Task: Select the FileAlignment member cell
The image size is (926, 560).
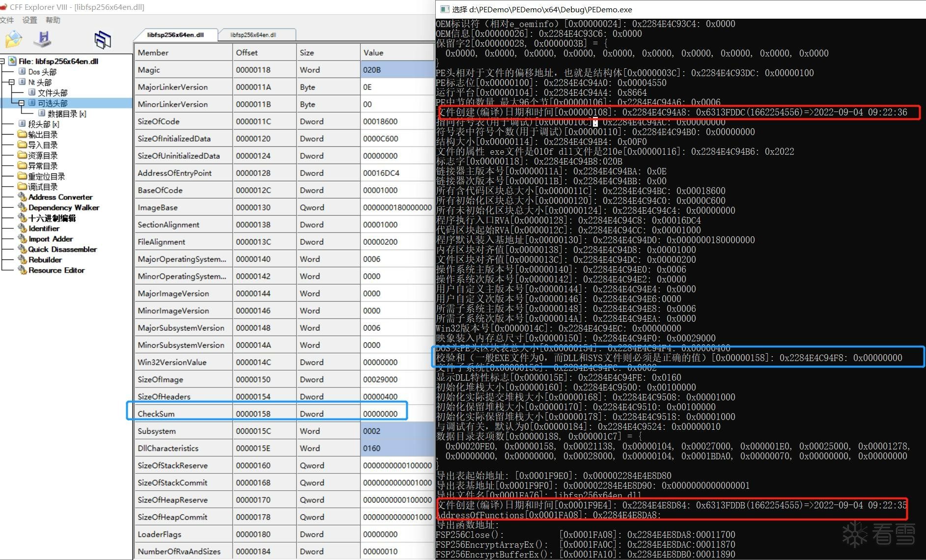Action: 184,242
